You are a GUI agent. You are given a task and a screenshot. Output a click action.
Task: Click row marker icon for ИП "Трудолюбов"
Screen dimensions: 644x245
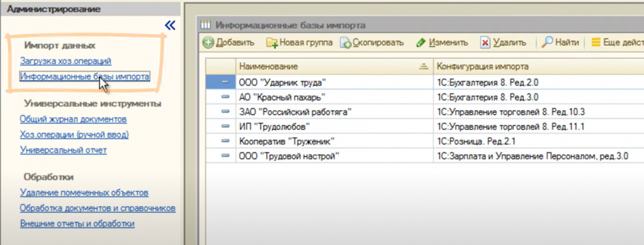click(x=225, y=127)
